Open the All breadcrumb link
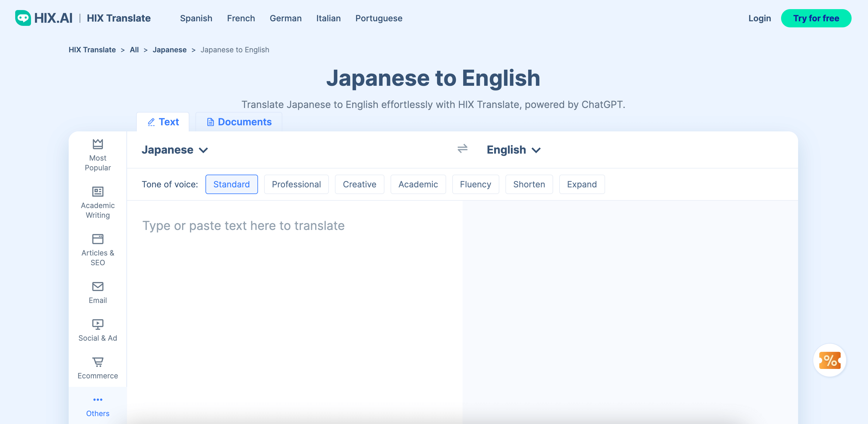This screenshot has height=424, width=868. (x=134, y=50)
